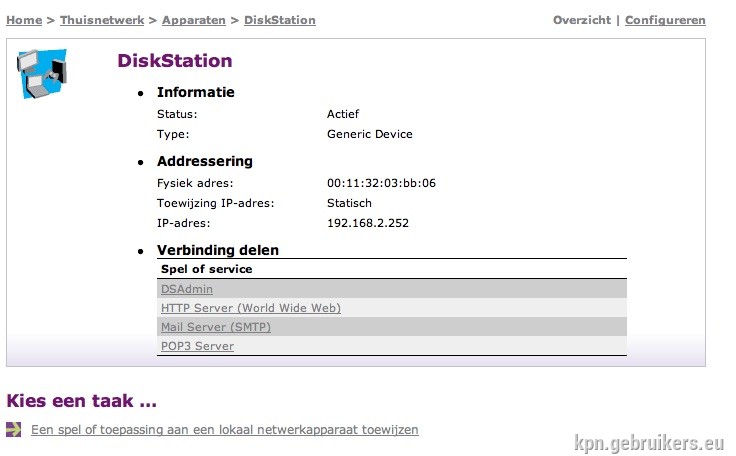The width and height of the screenshot is (736, 456).
Task: Switch to the Overzicht view
Action: coord(582,20)
